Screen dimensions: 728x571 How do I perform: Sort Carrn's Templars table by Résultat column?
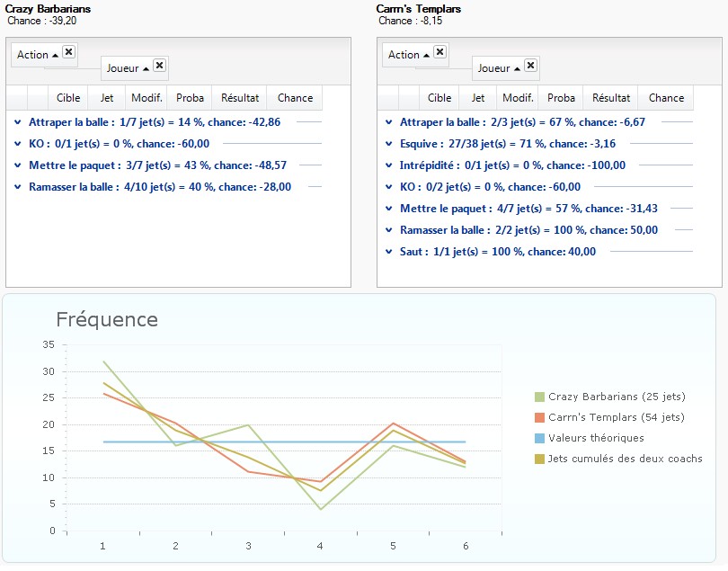(611, 98)
